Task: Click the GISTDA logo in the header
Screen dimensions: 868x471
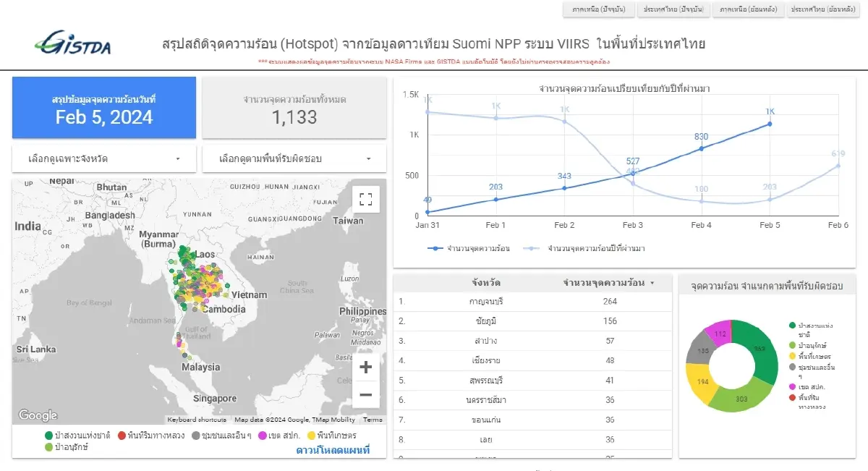Action: (74, 43)
